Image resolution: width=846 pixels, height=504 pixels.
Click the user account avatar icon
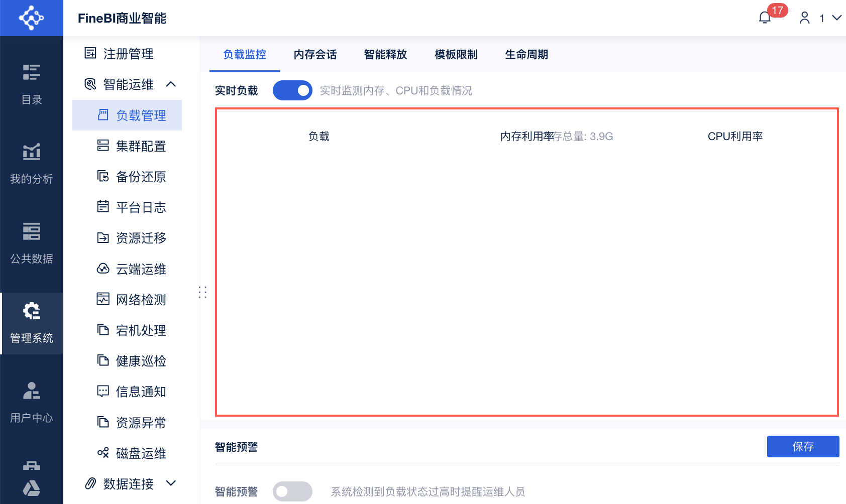point(805,18)
